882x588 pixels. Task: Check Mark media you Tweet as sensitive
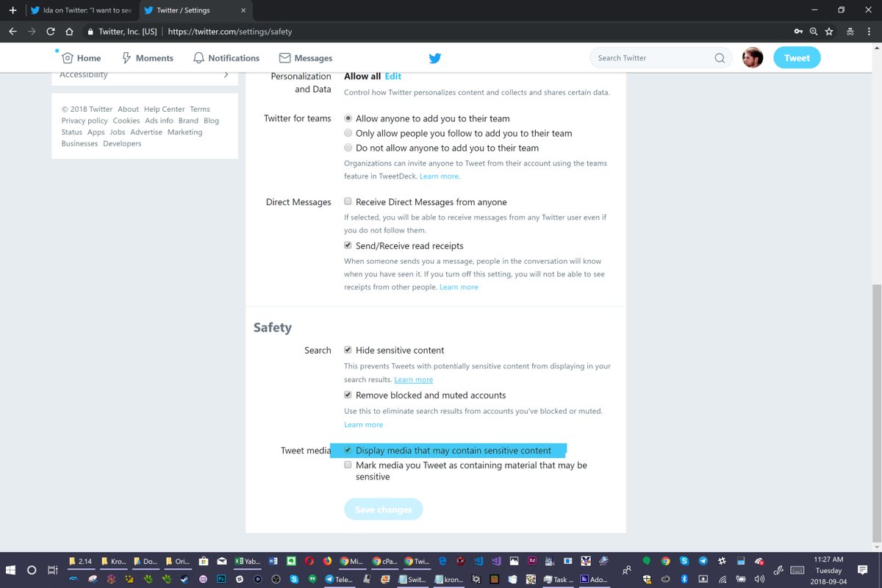(348, 465)
